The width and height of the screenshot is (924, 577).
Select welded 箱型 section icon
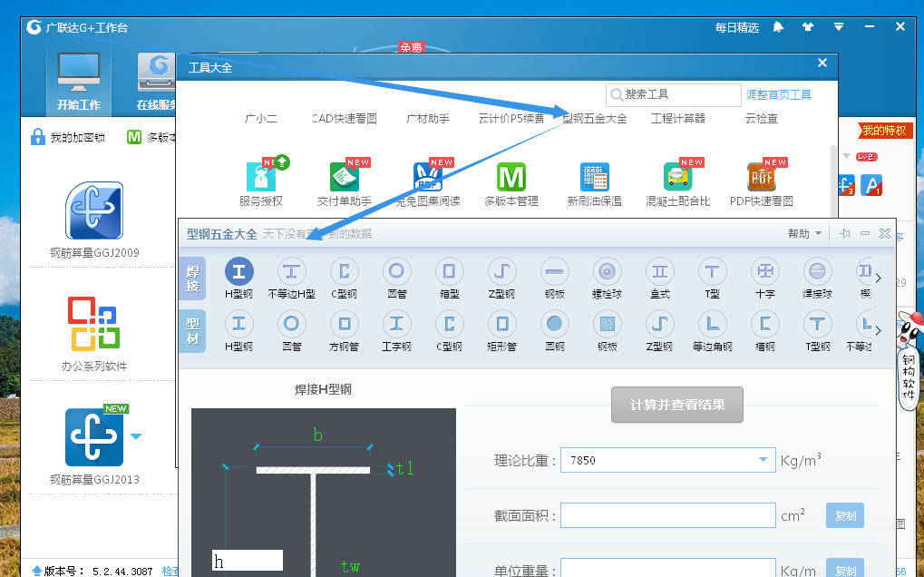tap(449, 271)
